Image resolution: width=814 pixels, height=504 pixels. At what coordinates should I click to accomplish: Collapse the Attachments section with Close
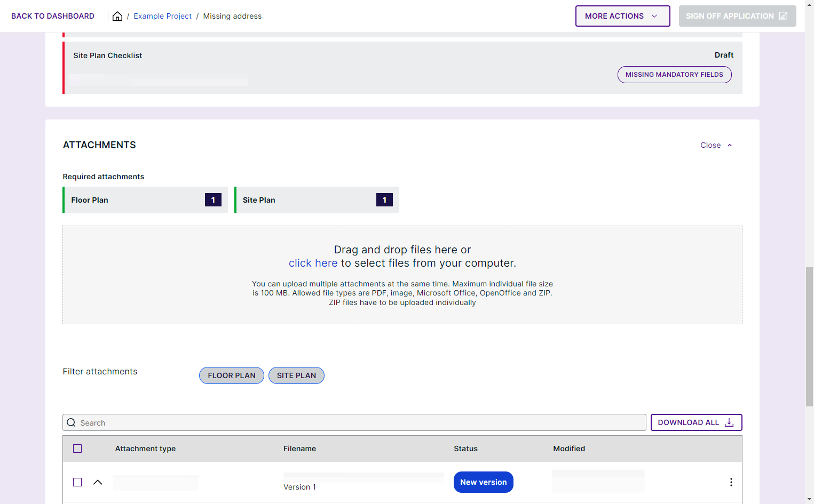716,145
